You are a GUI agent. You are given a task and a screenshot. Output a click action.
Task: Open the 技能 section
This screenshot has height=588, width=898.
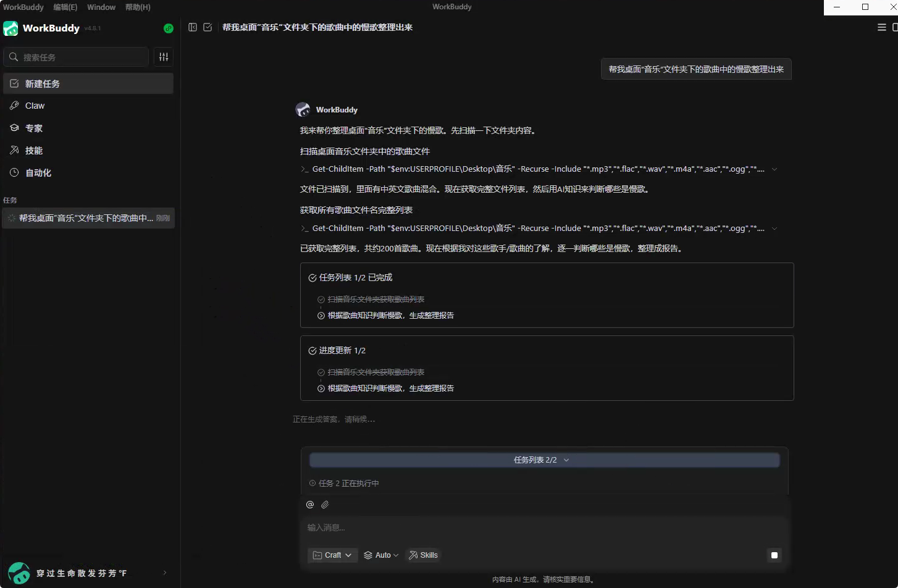88,150
